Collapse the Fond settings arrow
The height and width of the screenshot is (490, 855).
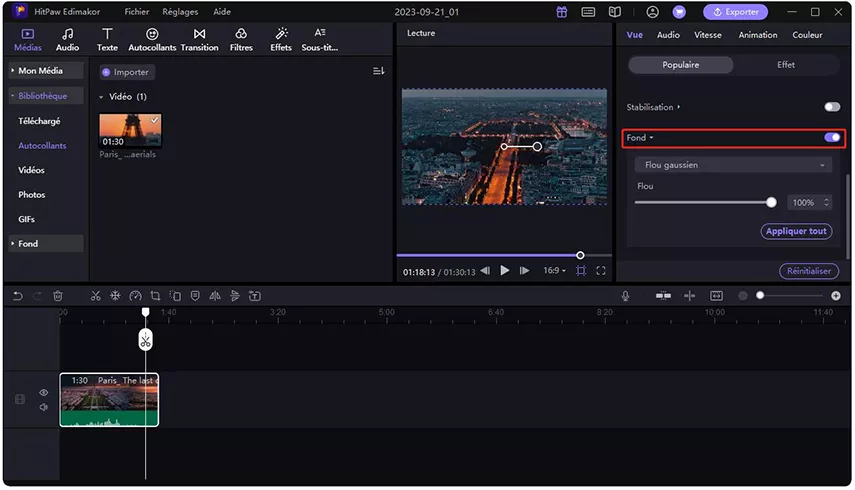point(651,138)
